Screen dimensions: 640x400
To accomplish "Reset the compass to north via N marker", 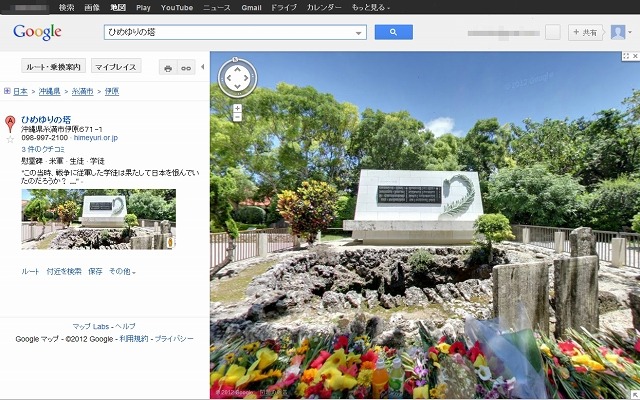I will pyautogui.click(x=235, y=60).
